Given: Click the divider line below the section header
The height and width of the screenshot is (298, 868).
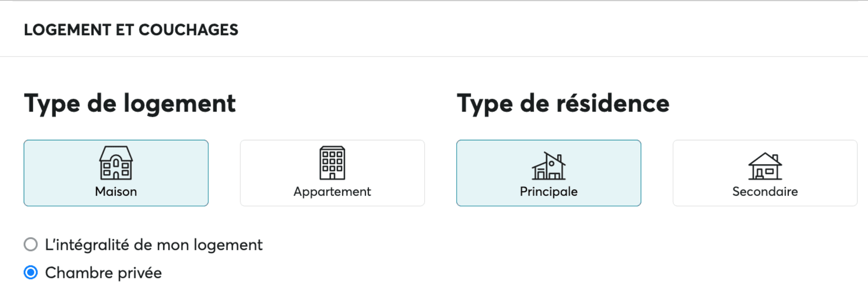Looking at the screenshot, I should coord(434,56).
